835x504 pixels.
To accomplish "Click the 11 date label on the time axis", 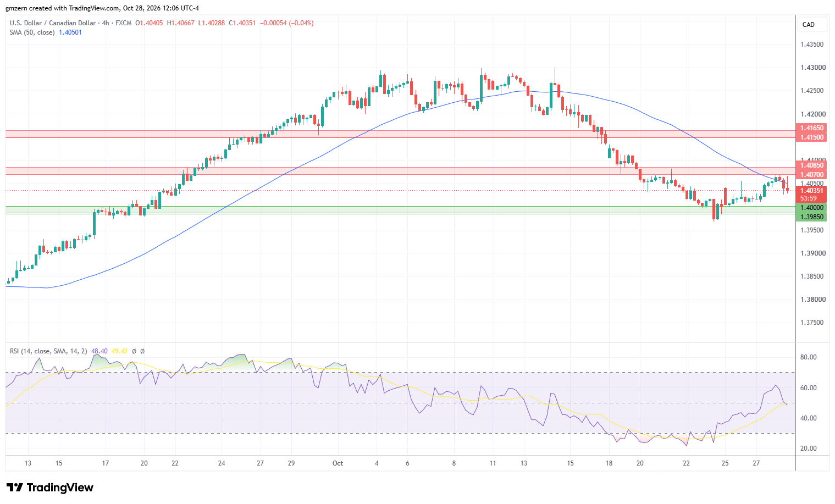I will point(493,463).
